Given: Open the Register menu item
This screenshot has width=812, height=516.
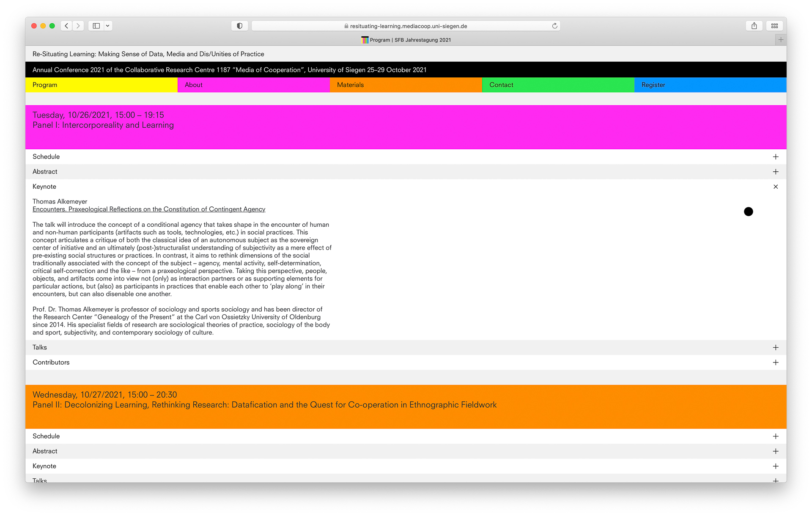Looking at the screenshot, I should pyautogui.click(x=710, y=85).
